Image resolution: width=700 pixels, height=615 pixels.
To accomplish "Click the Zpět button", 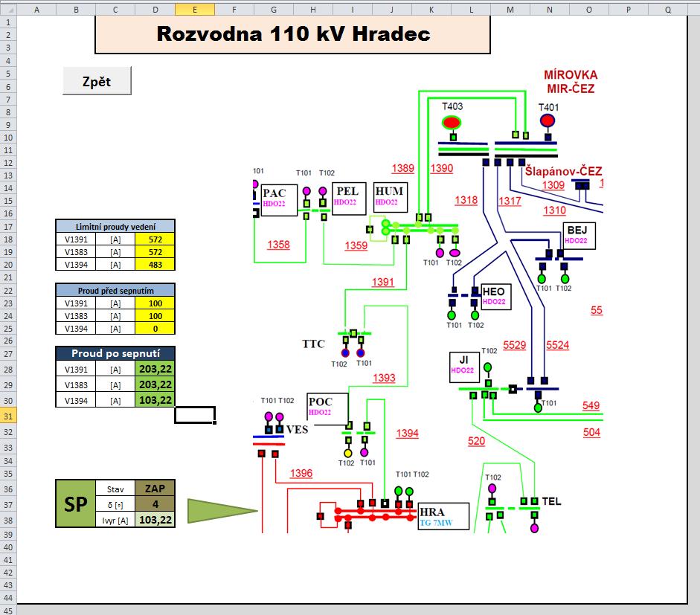I will pos(97,81).
